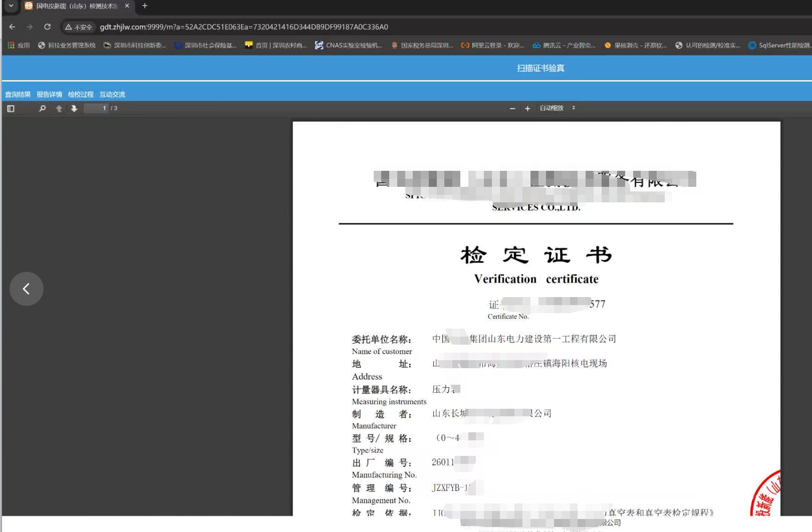Open the PDF find search tool
This screenshot has width=812, height=532.
(x=43, y=108)
